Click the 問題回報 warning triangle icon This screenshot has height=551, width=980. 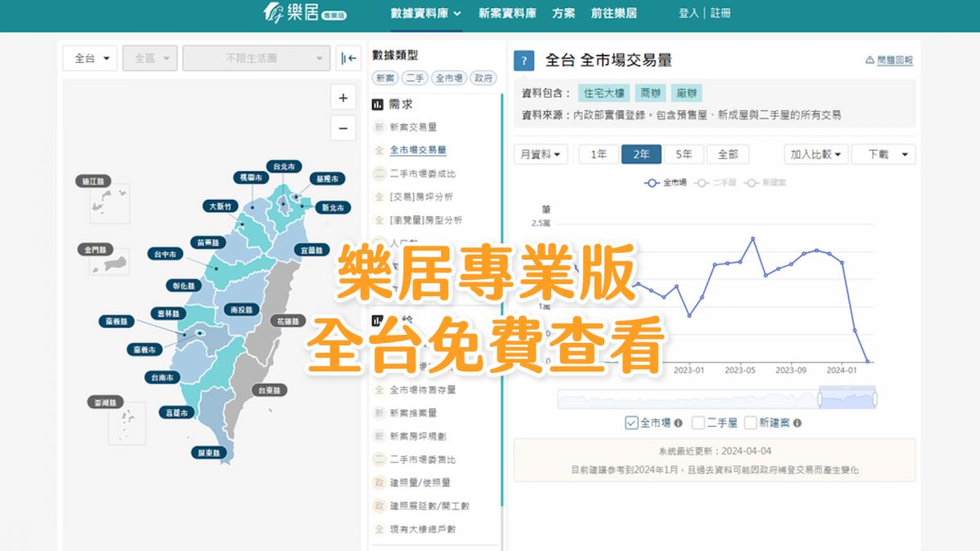(870, 60)
